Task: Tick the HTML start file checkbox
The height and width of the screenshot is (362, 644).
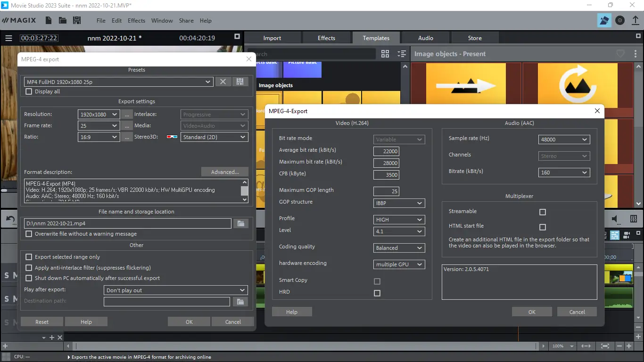Action: click(x=542, y=227)
